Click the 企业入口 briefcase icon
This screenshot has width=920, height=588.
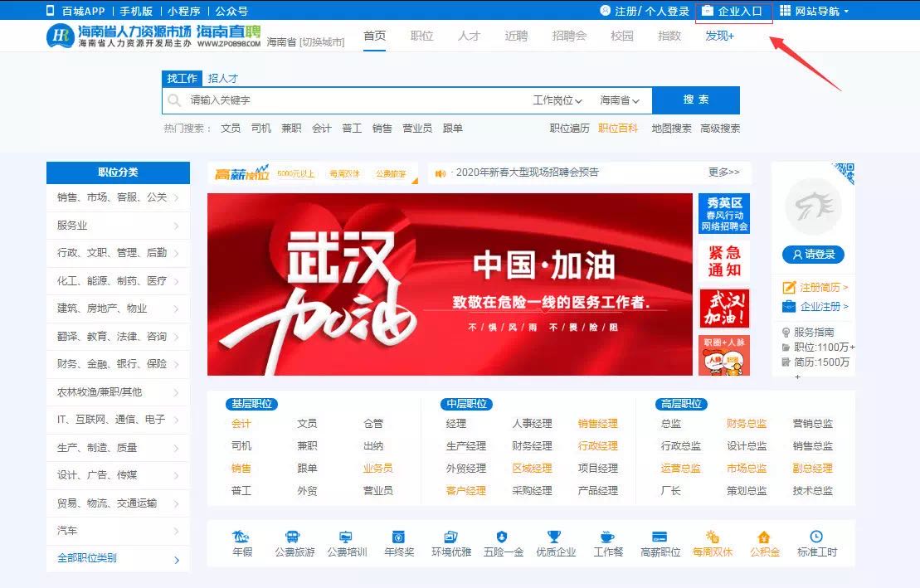coord(708,12)
